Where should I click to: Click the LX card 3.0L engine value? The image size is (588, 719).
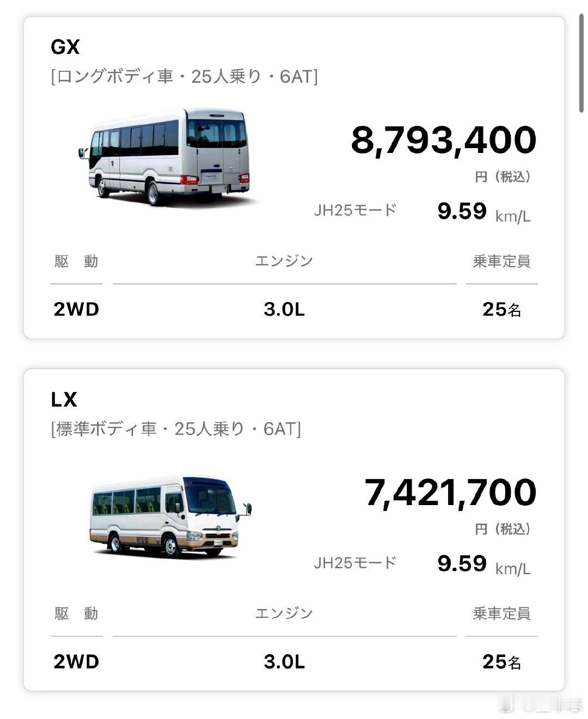[x=284, y=661]
